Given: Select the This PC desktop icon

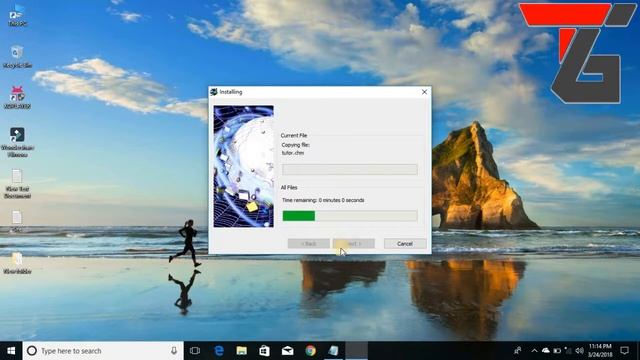Looking at the screenshot, I should (17, 16).
